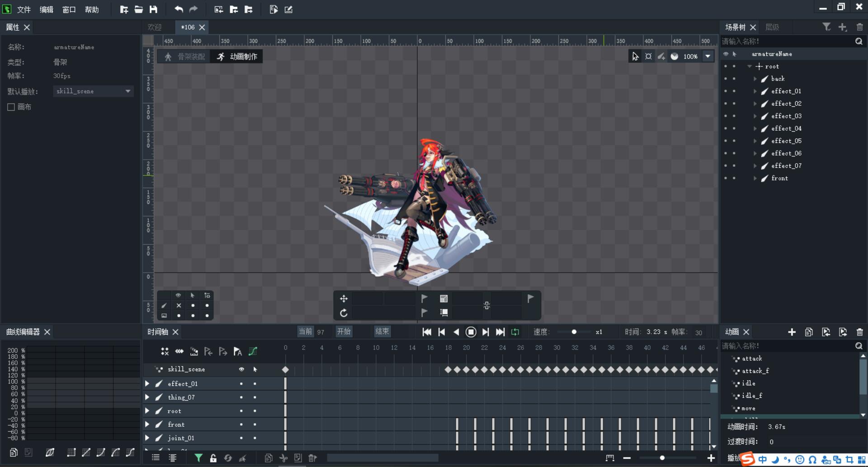Toggle the lock icon below the timeline

[213, 458]
